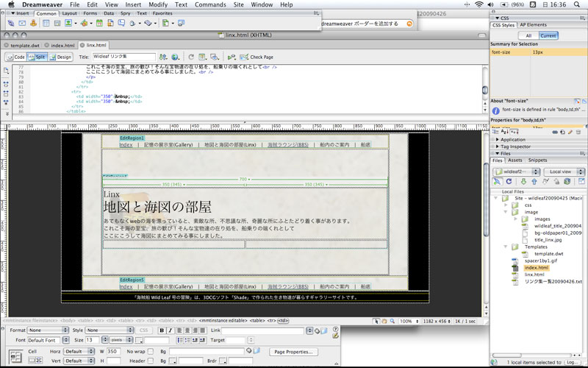
Task: Insert a Table icon
Action: (46, 23)
